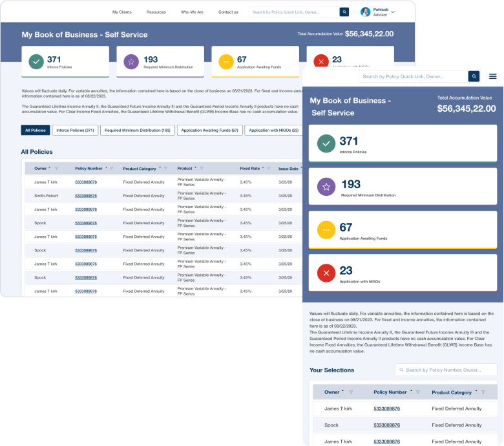Select the Required Minimum Distribution (193) tab
Image resolution: width=504 pixels, height=446 pixels.
[138, 130]
